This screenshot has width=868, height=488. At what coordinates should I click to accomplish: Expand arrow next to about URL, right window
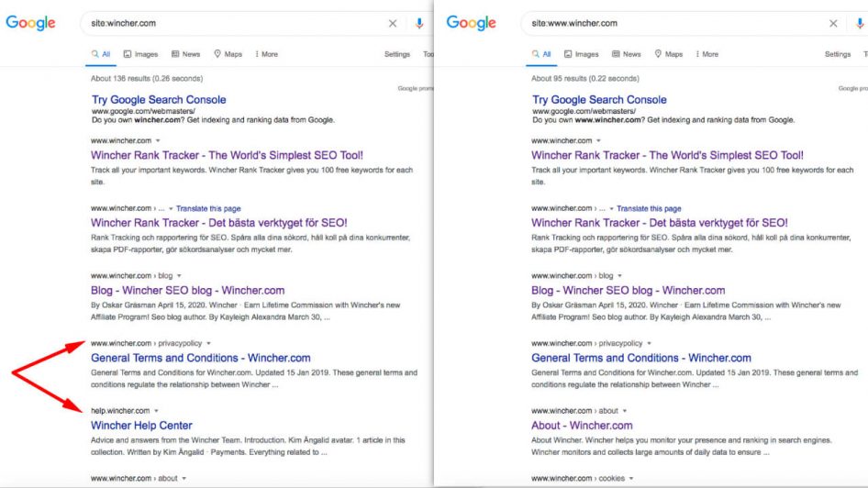625,411
